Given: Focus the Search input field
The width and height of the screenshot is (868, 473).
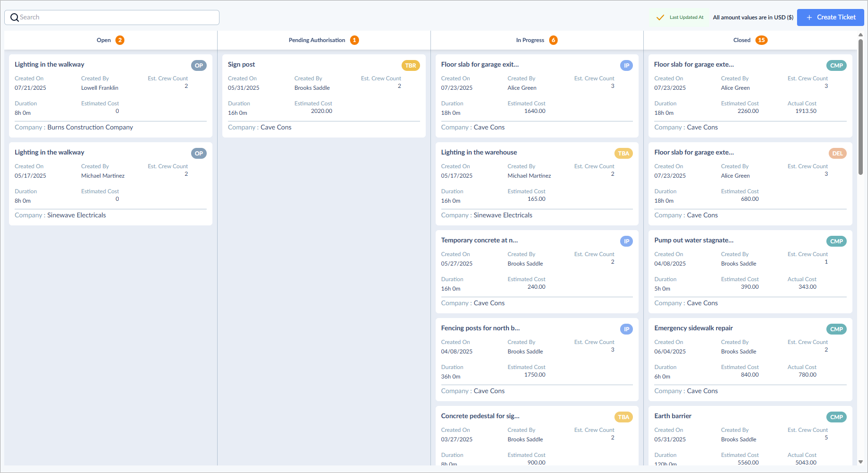Looking at the screenshot, I should point(112,17).
